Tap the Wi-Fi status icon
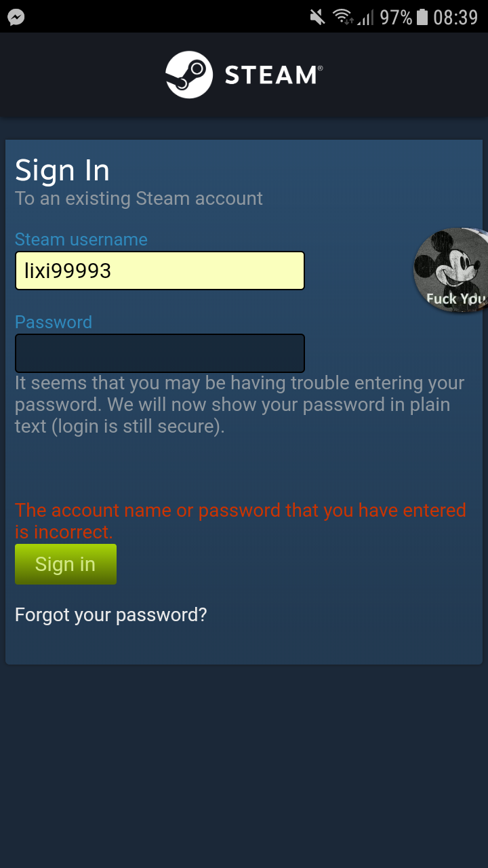This screenshot has width=488, height=868. (342, 17)
